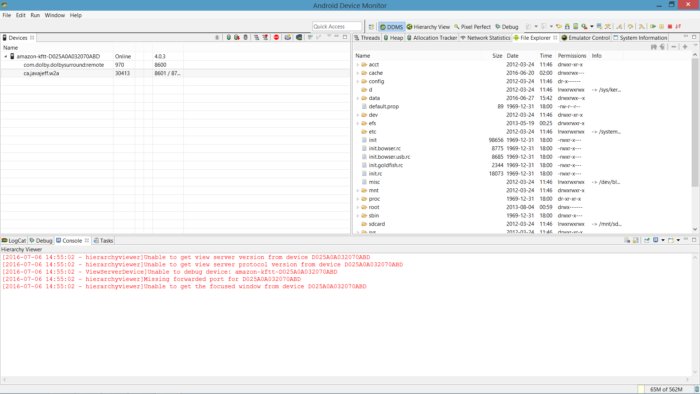
Task: Select the DDMS perspective button
Action: point(392,27)
